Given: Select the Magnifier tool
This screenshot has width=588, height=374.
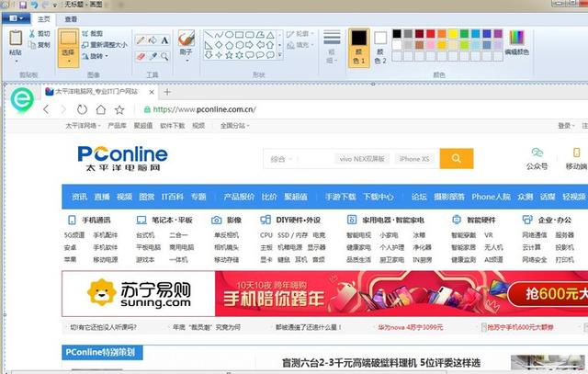Looking at the screenshot, I should click(x=165, y=55).
